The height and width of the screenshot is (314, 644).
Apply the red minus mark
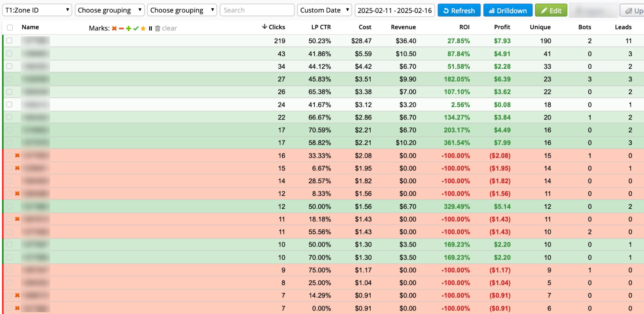121,28
